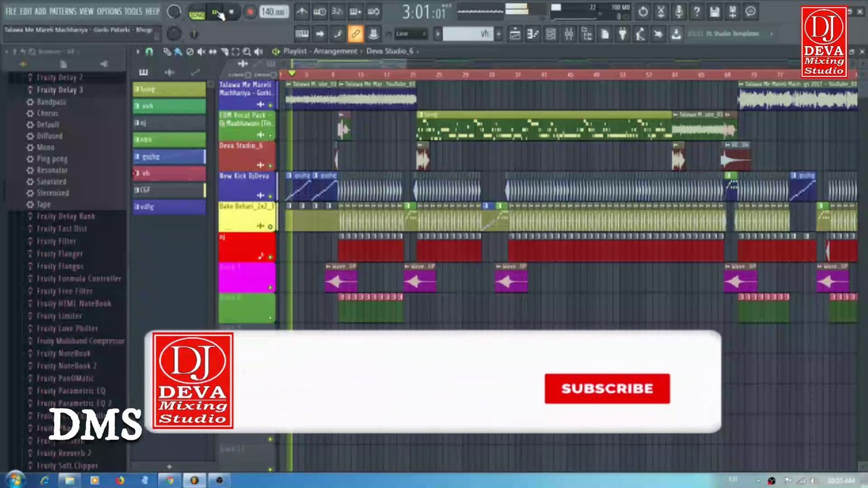868x488 pixels.
Task: Pause playback with the play/pause button
Action: coord(216,12)
